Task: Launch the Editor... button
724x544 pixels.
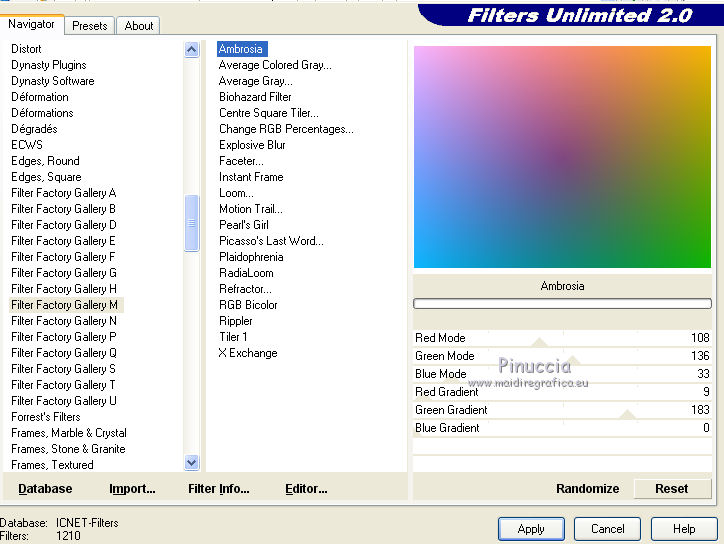Action: (306, 489)
